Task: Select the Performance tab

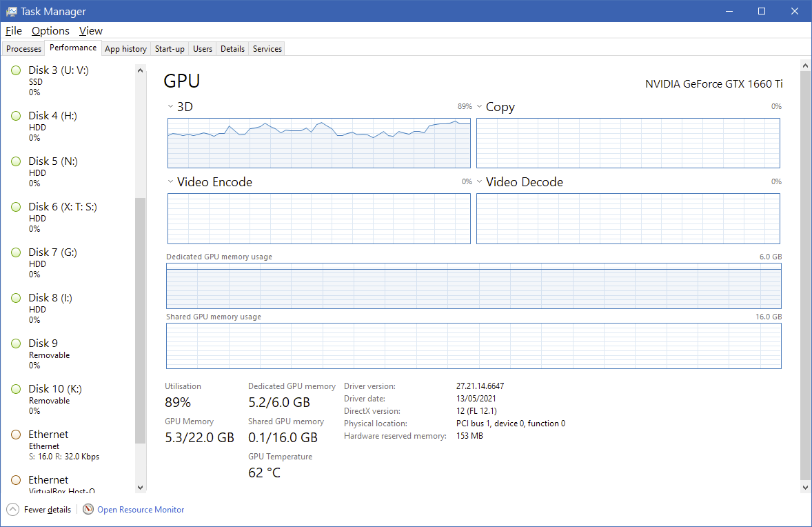Action: pyautogui.click(x=73, y=48)
